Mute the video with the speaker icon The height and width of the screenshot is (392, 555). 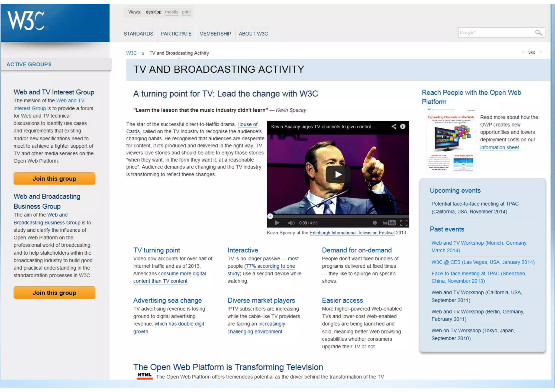[x=291, y=223]
